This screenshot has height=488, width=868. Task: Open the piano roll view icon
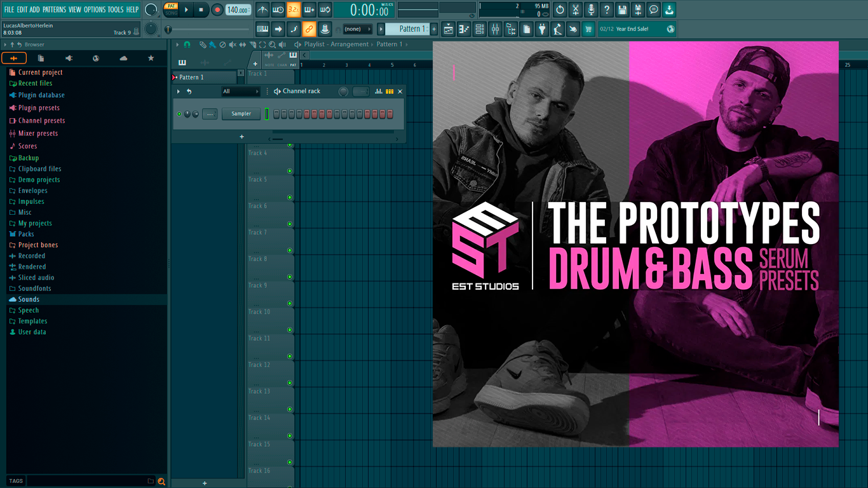point(464,29)
